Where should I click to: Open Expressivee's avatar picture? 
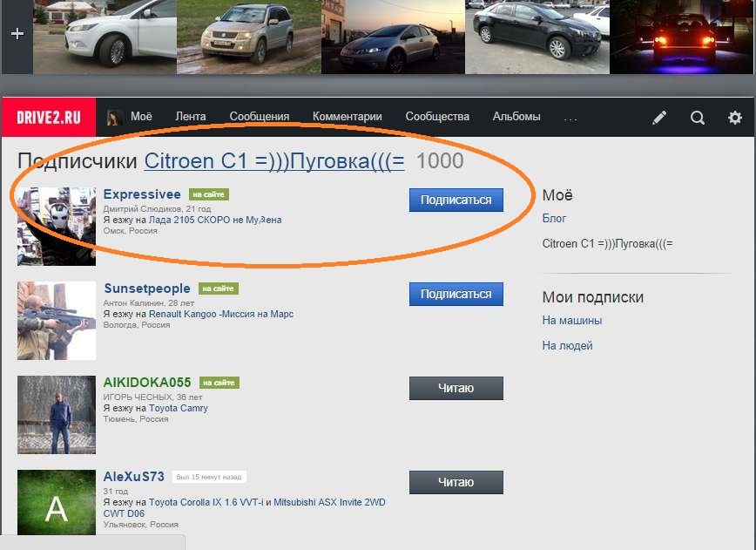(x=57, y=227)
